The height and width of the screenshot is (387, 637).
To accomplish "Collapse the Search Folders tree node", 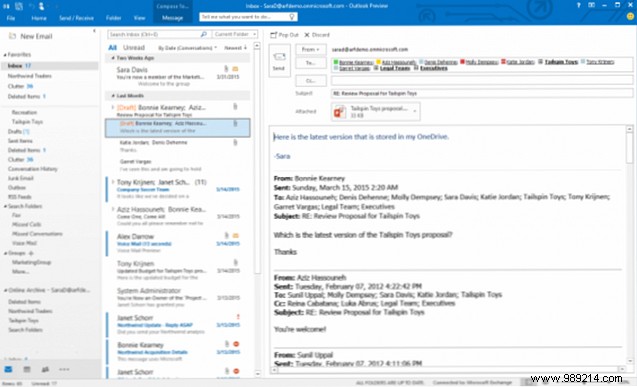I will tap(5, 206).
